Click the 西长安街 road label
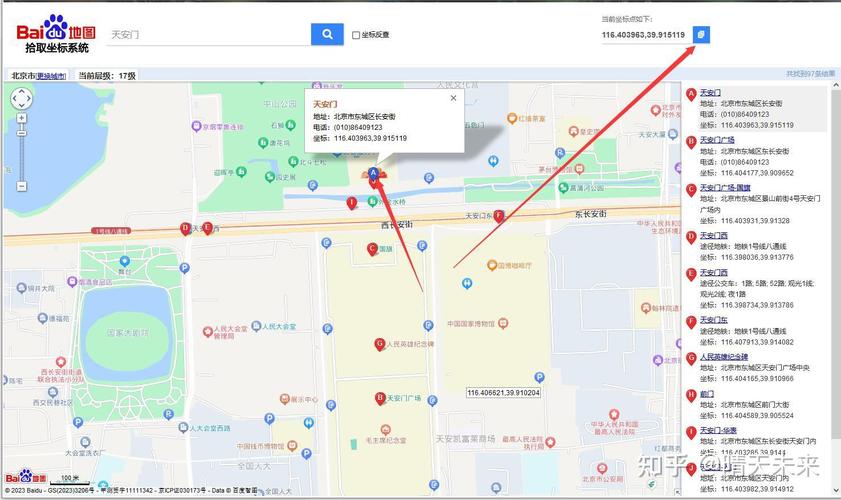The height and width of the screenshot is (500, 841). 397,225
